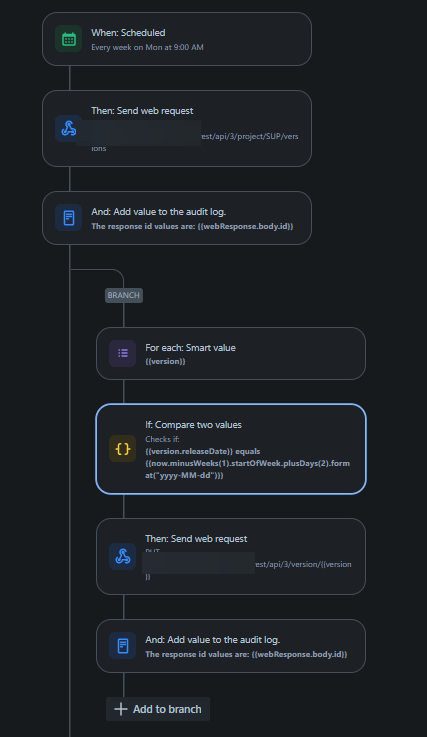Viewport: 427px width, 737px height.
Task: Open the branch Add value to audit log card
Action: (x=231, y=646)
